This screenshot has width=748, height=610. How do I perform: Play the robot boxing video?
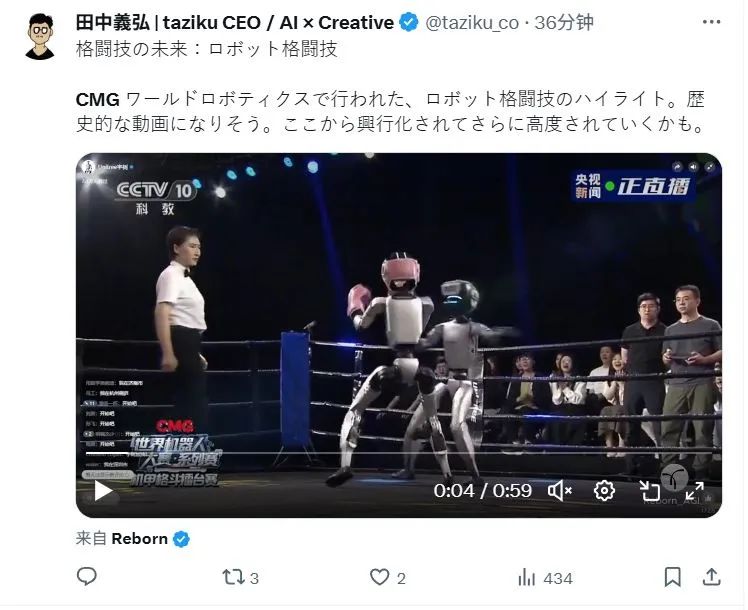pos(103,491)
